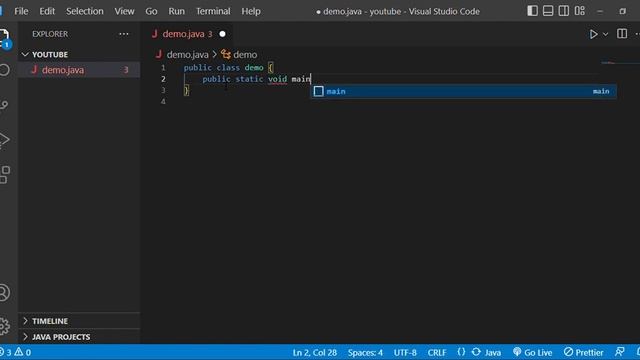Open the Edit menu
The height and width of the screenshot is (360, 640).
pyautogui.click(x=47, y=11)
